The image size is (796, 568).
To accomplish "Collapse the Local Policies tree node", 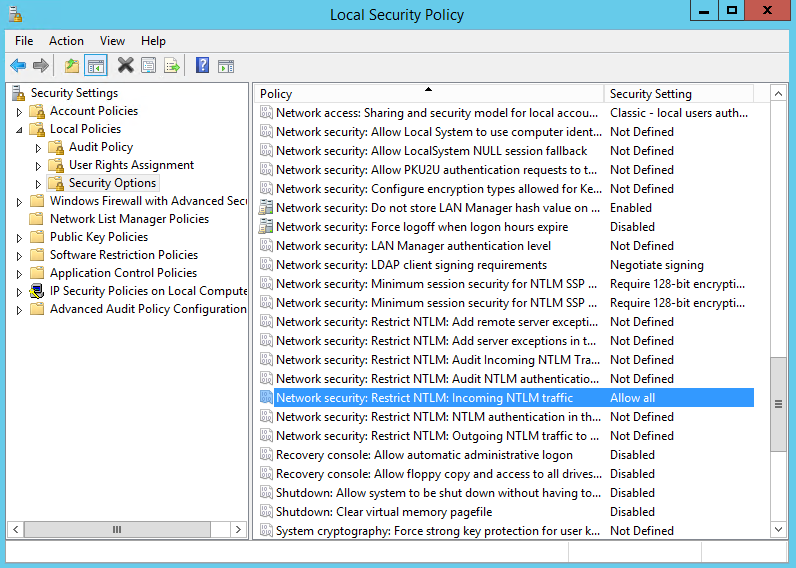I will [x=18, y=130].
